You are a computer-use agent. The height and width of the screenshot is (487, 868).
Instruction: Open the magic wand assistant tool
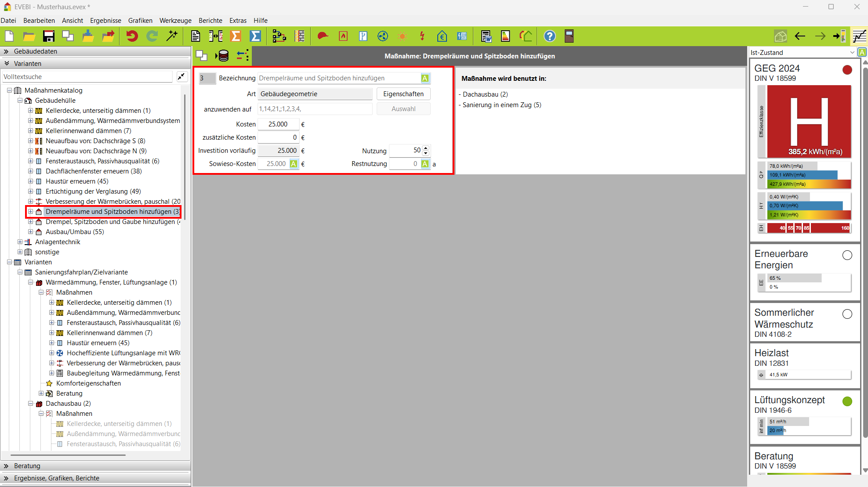(172, 36)
